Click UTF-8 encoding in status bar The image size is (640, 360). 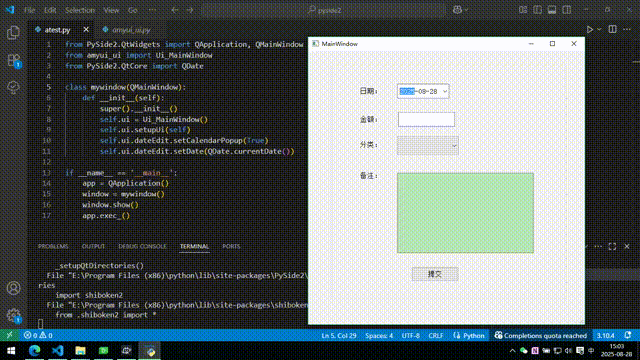point(410,335)
